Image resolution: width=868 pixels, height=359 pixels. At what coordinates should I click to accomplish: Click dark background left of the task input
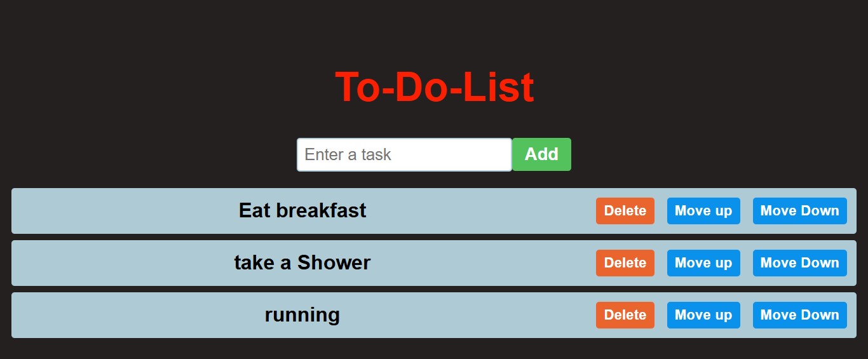(x=159, y=154)
